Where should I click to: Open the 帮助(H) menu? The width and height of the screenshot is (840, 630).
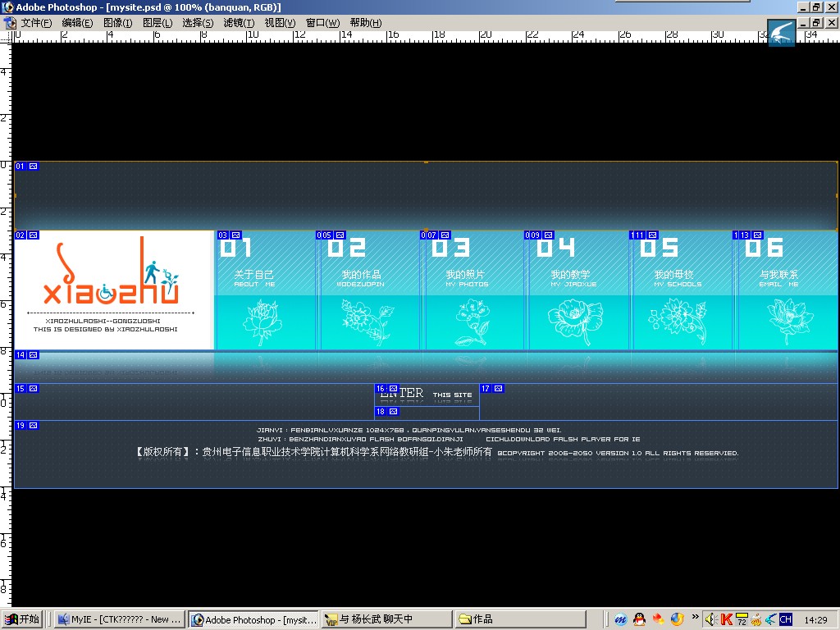[x=366, y=22]
